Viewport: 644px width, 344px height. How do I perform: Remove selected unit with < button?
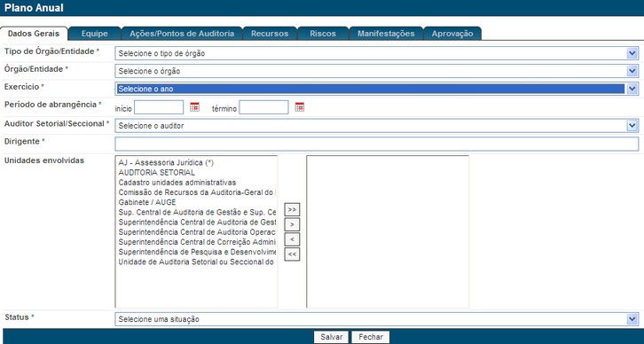click(x=292, y=239)
